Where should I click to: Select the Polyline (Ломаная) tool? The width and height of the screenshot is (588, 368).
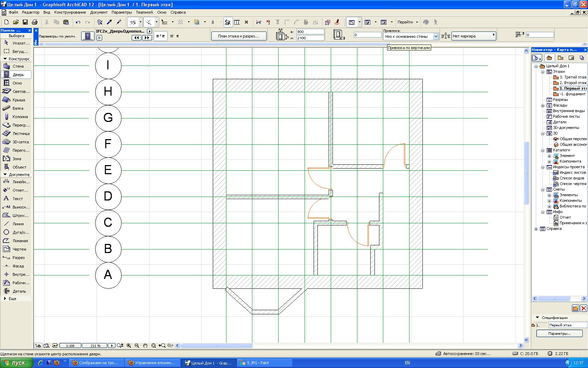16,241
